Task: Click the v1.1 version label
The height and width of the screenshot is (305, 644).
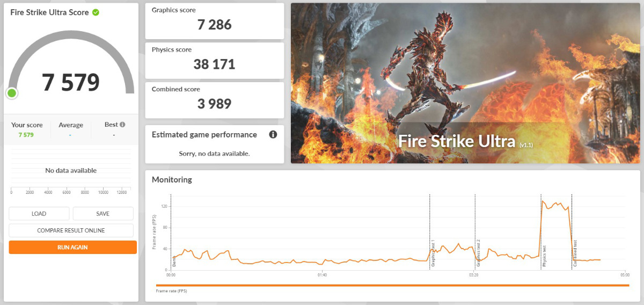Action: tap(526, 145)
